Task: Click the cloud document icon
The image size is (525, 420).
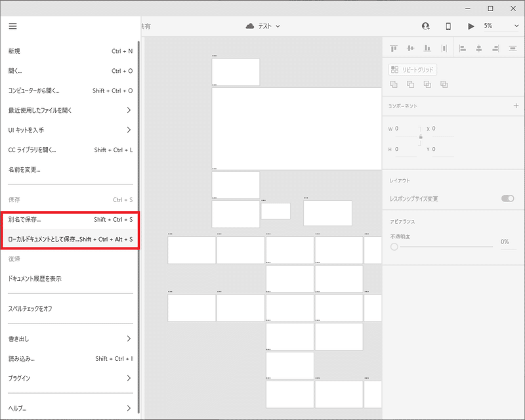Action: point(250,26)
